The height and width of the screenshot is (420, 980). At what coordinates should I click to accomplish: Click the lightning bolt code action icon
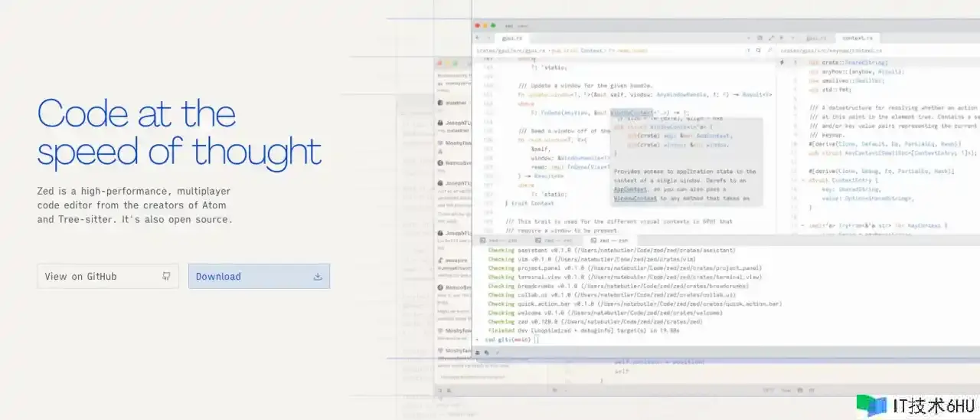782,62
